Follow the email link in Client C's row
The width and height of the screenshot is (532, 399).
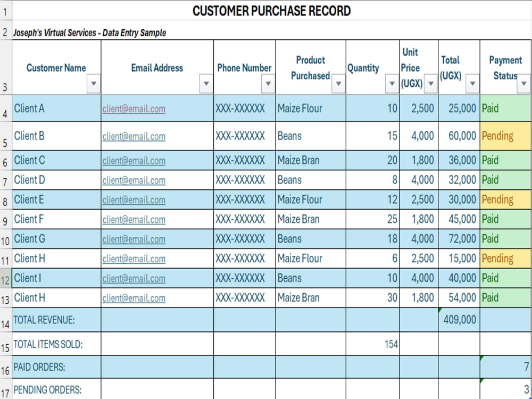pyautogui.click(x=134, y=161)
